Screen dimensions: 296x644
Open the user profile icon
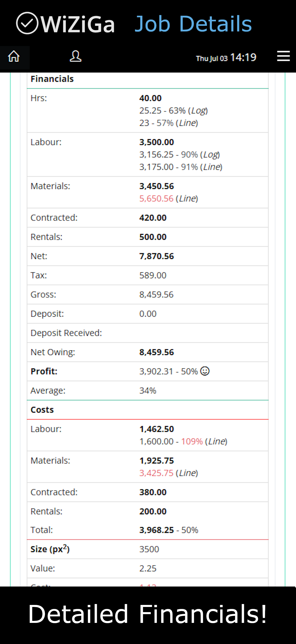pos(75,56)
